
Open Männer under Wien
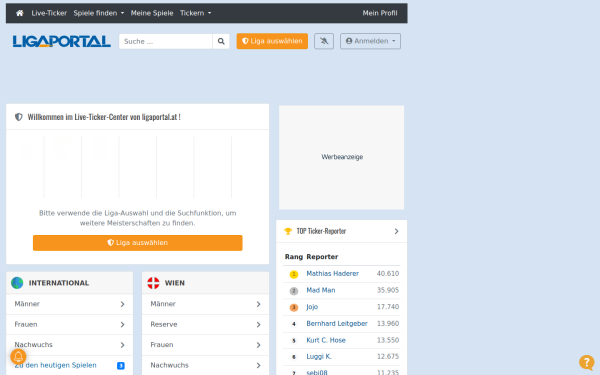[x=205, y=304]
